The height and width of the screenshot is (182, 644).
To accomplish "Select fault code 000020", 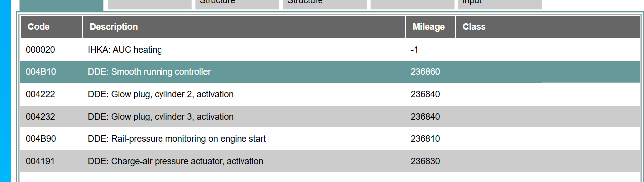I will click(x=40, y=50).
